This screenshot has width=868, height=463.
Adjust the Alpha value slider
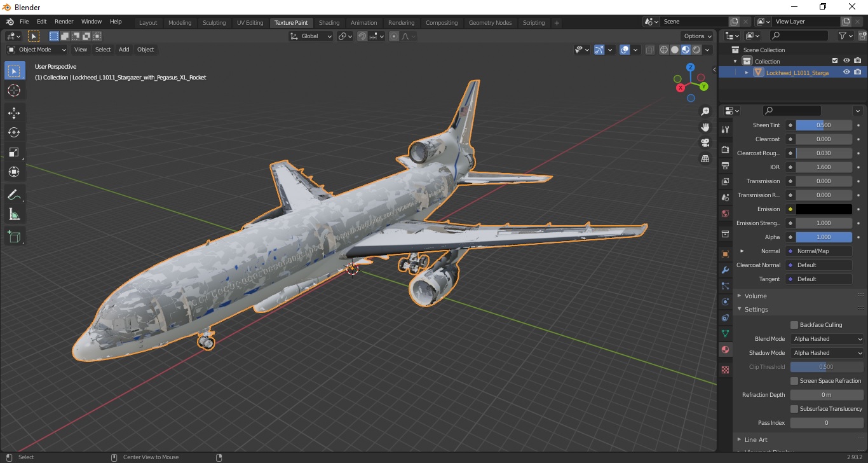pos(824,237)
